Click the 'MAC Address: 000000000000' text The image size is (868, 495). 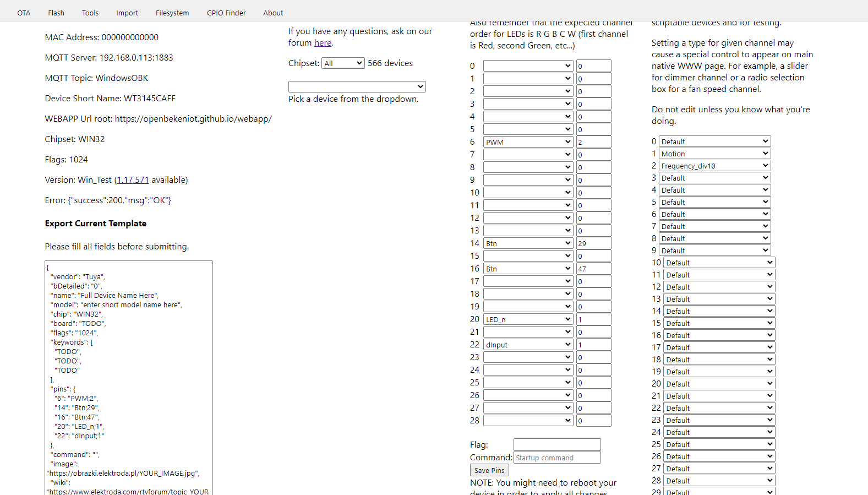102,37
